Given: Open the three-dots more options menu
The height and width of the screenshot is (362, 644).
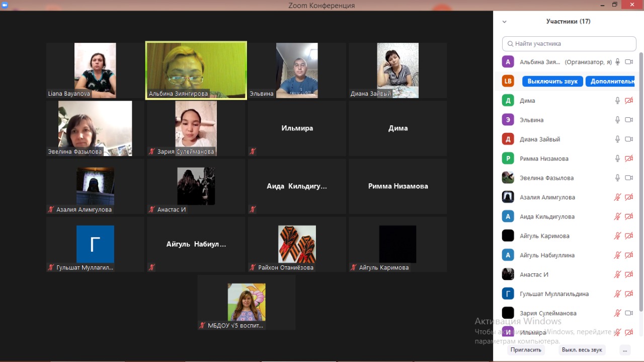Looking at the screenshot, I should 625,350.
